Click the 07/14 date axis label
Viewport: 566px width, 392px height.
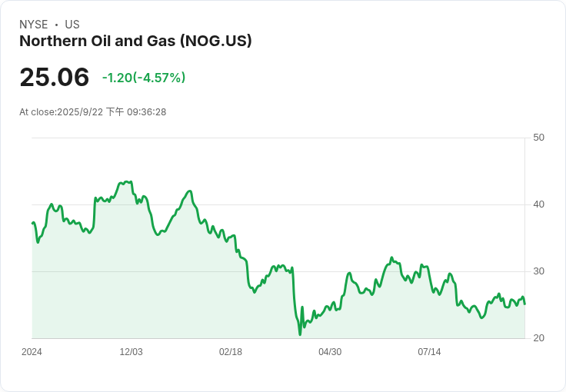click(x=429, y=352)
